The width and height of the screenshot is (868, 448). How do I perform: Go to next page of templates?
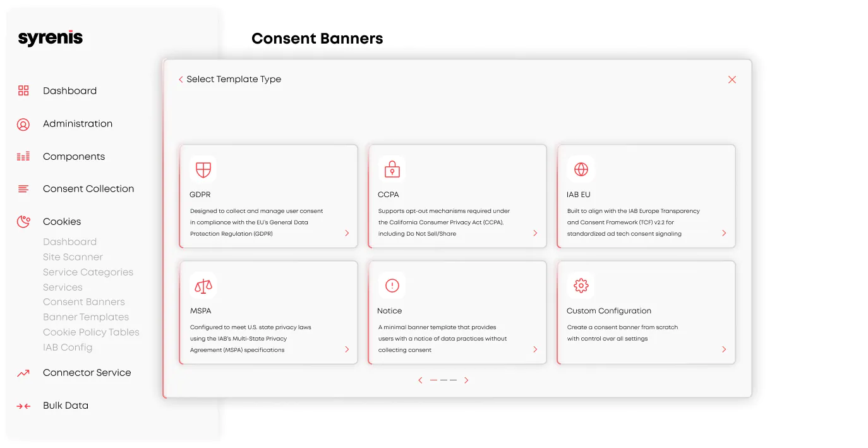(x=466, y=380)
